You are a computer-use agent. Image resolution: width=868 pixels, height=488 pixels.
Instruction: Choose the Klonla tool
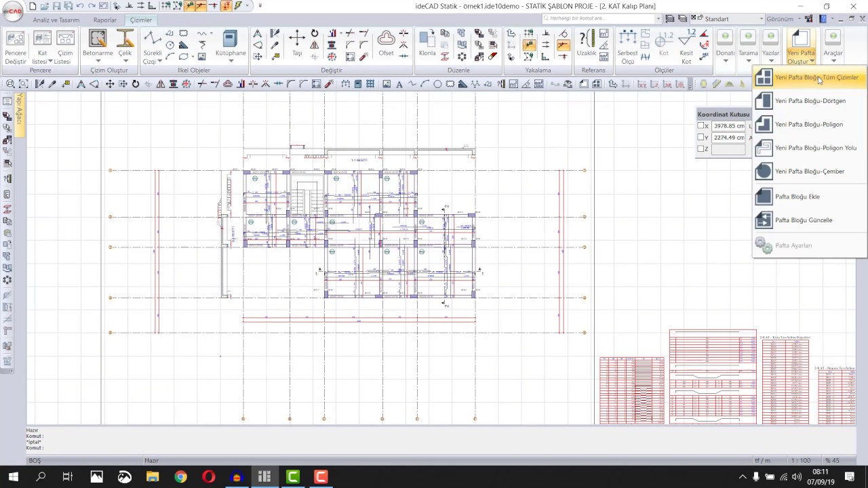tap(427, 43)
